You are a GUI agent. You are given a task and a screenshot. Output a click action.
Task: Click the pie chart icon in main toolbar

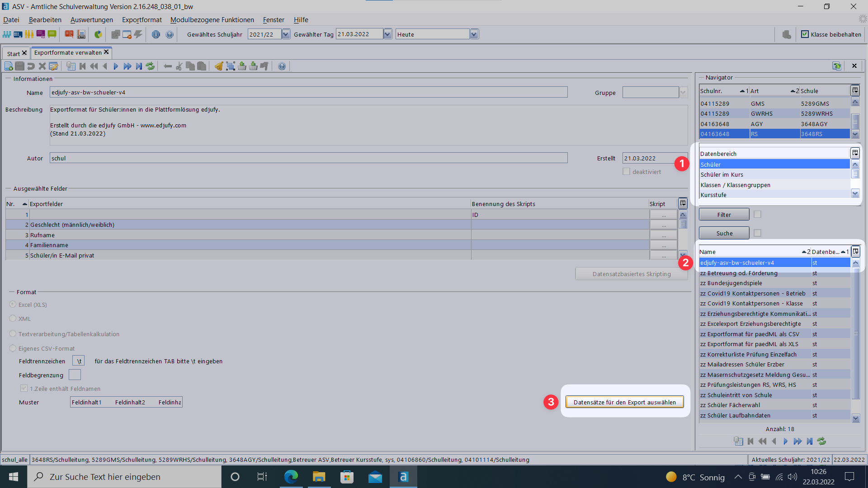(x=98, y=34)
